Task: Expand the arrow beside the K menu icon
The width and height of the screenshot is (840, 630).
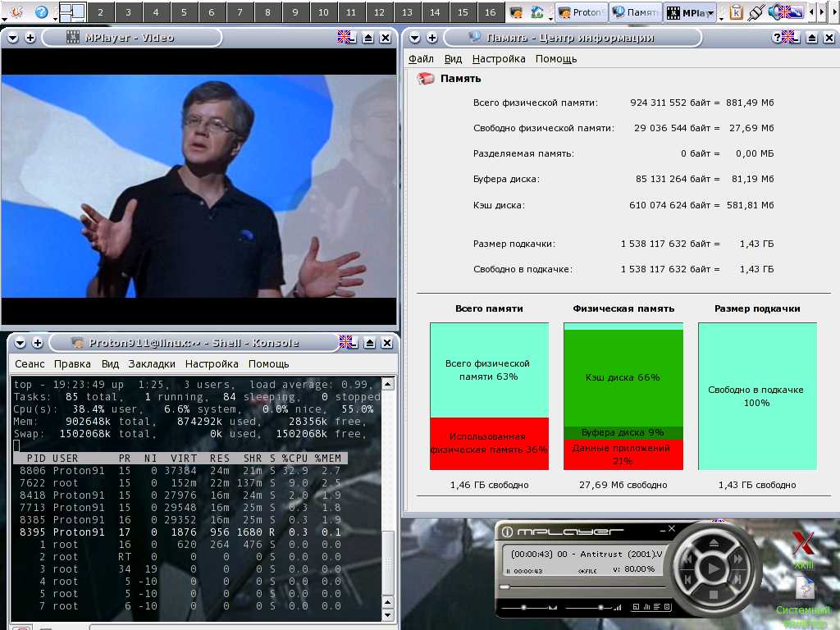Action: 4,20
